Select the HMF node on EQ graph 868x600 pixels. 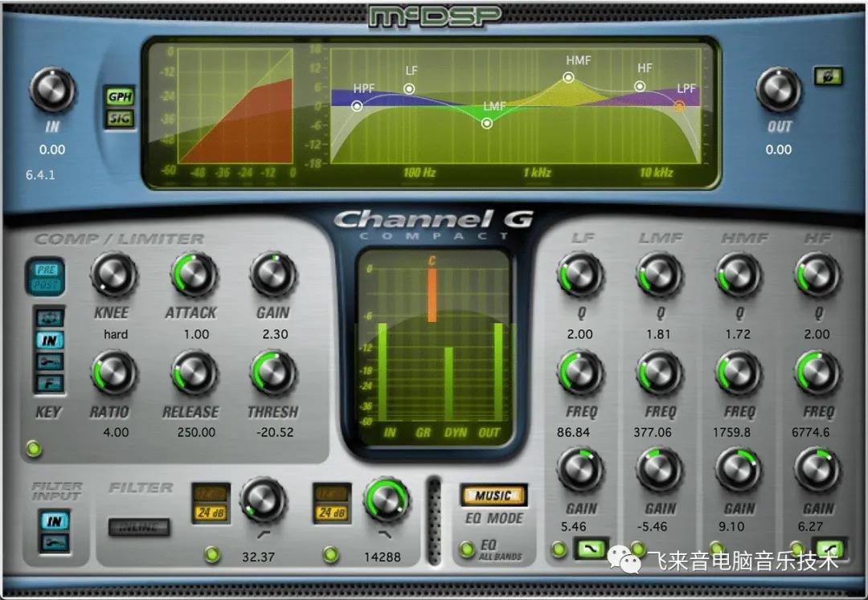[x=568, y=77]
